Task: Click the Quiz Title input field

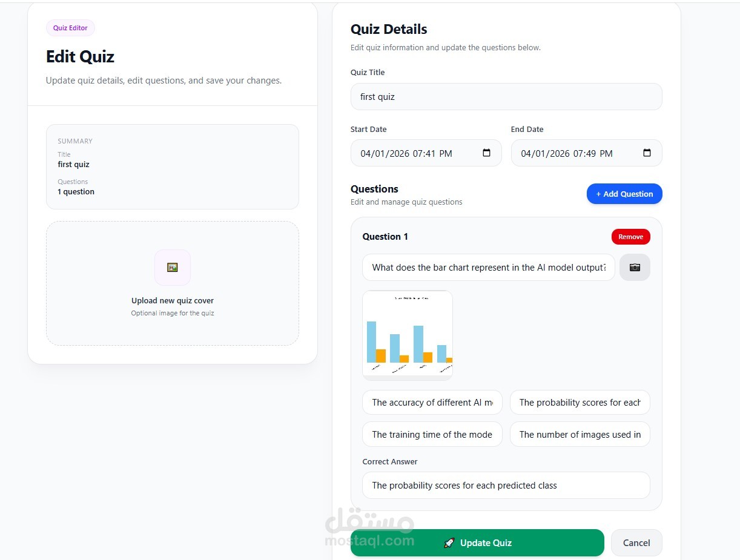Action: click(506, 97)
